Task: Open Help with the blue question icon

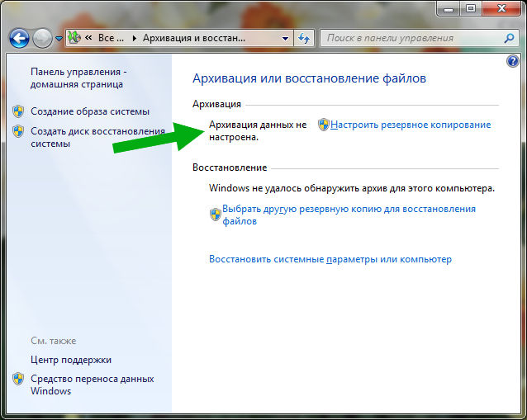Action: point(513,61)
